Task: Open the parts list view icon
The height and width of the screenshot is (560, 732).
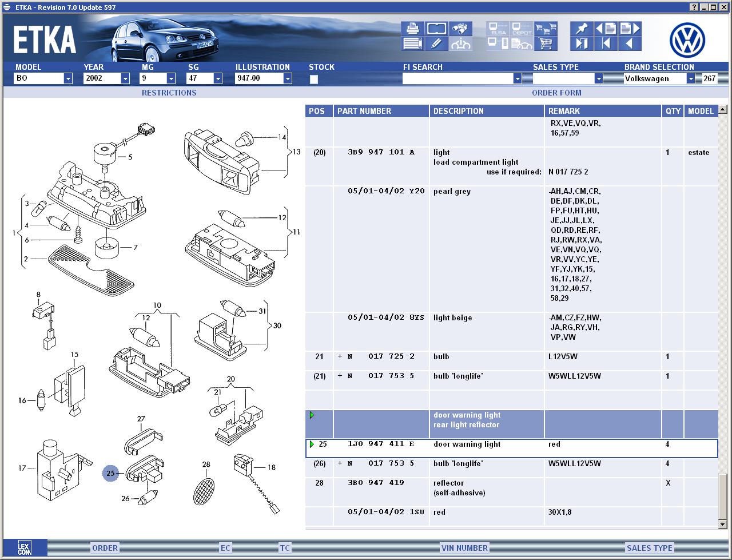Action: (412, 43)
